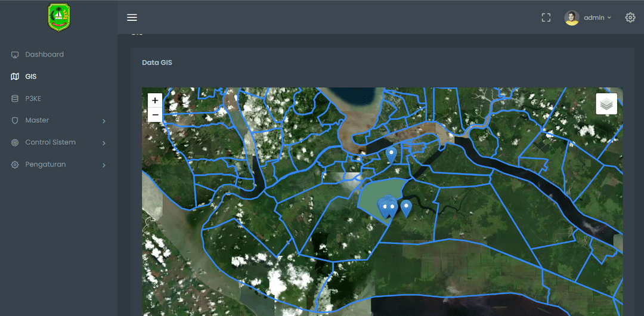
Task: Click the northernmost map marker pin
Action: (391, 154)
